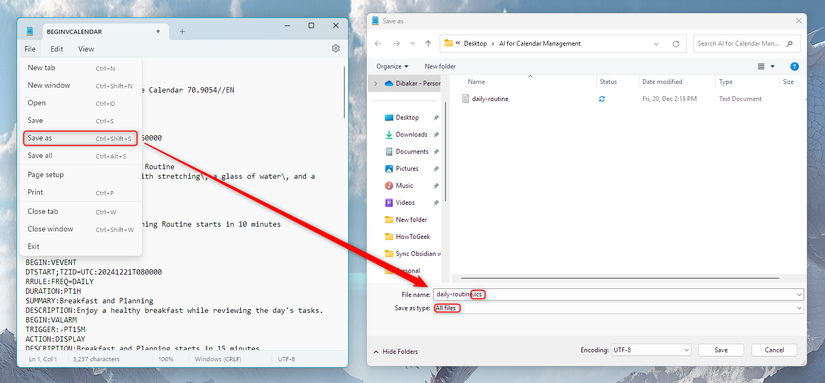Open view options dropdown arrow
Viewport: 825px width, 383px height.
coord(772,66)
